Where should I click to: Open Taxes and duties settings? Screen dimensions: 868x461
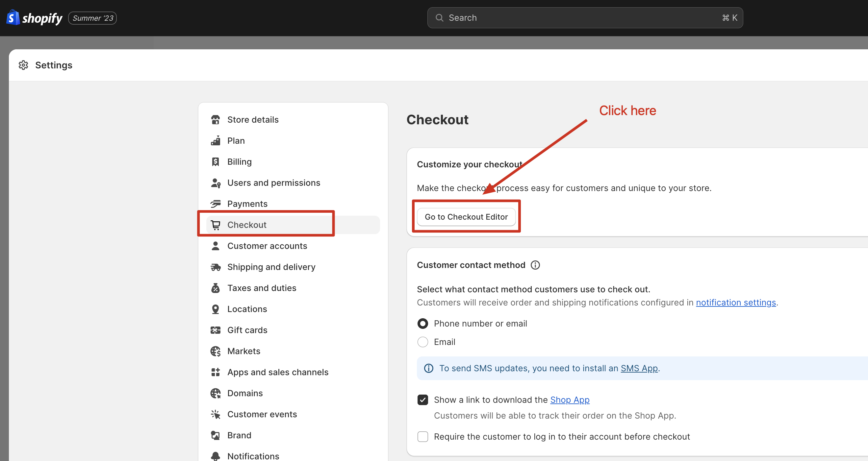click(262, 288)
